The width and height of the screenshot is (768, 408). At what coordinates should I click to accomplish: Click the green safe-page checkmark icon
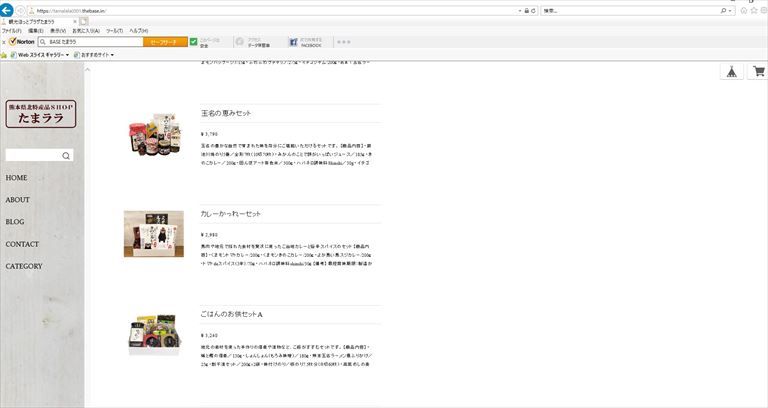pos(193,42)
